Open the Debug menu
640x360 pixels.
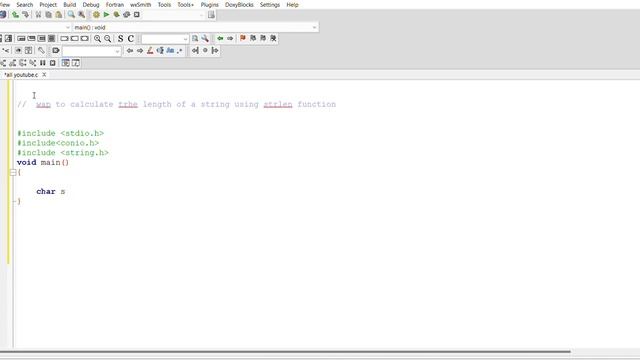[91, 4]
